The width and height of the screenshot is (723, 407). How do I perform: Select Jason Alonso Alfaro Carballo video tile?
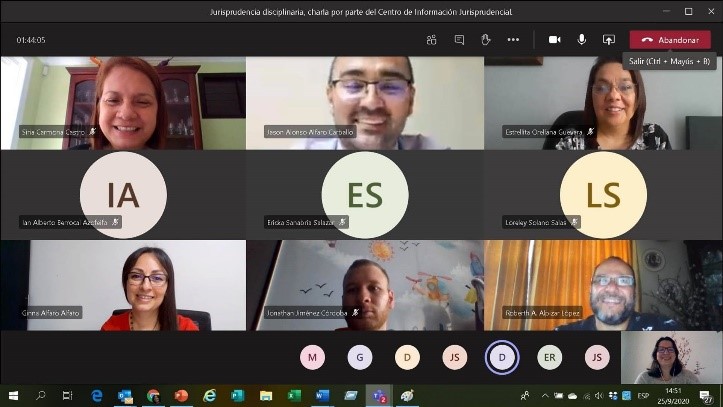point(365,103)
